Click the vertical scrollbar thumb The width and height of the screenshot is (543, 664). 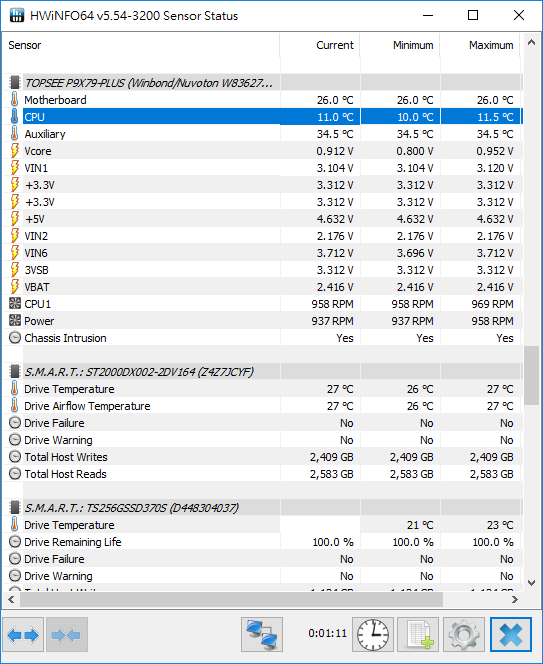(x=531, y=376)
